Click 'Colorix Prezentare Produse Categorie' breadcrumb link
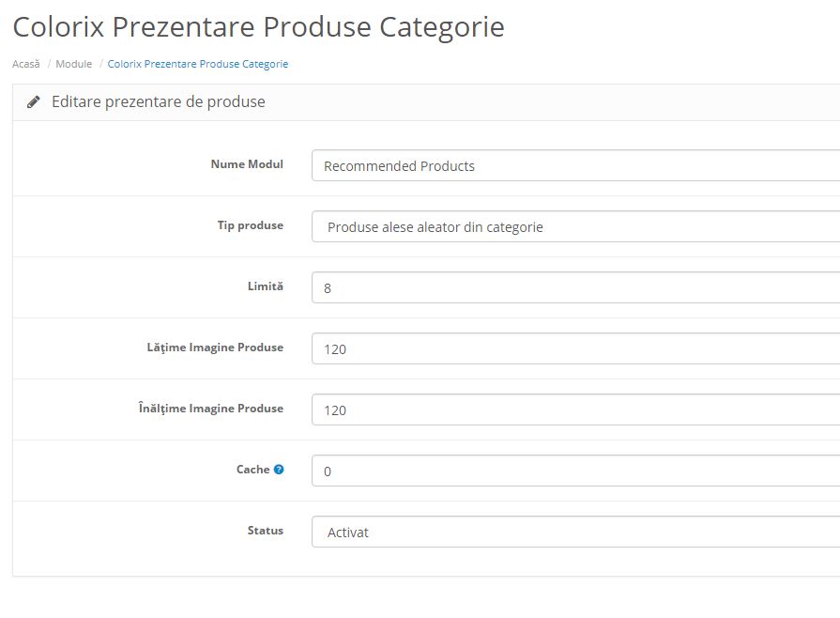 [x=197, y=64]
